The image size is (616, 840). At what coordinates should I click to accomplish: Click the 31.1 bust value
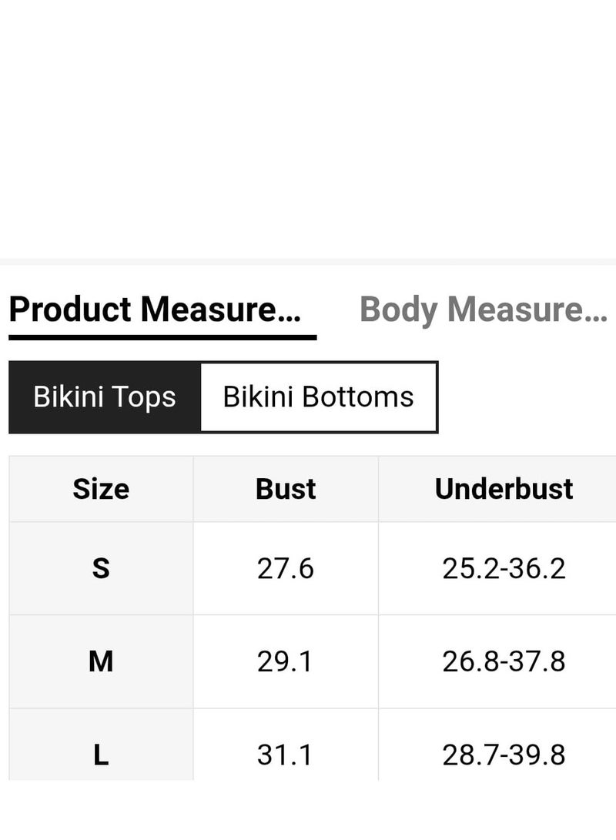coord(286,755)
